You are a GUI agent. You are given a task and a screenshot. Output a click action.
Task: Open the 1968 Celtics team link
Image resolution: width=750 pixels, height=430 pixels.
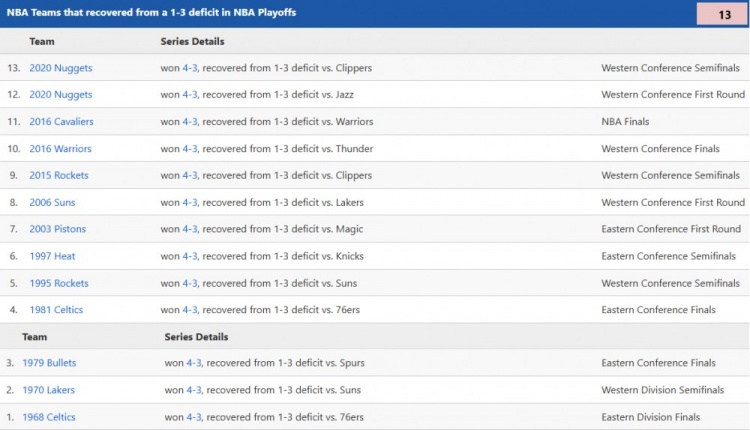(52, 417)
